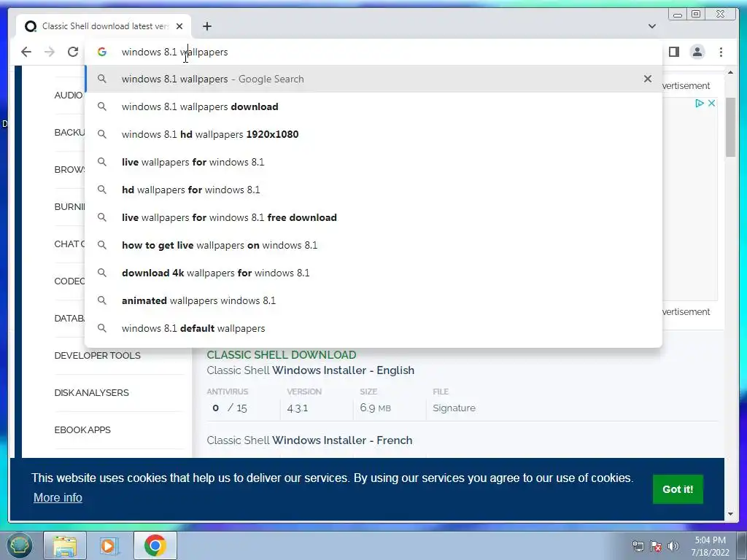The width and height of the screenshot is (747, 560).
Task: Click search icon beside 'default wallpapers' suggestion
Action: (102, 328)
